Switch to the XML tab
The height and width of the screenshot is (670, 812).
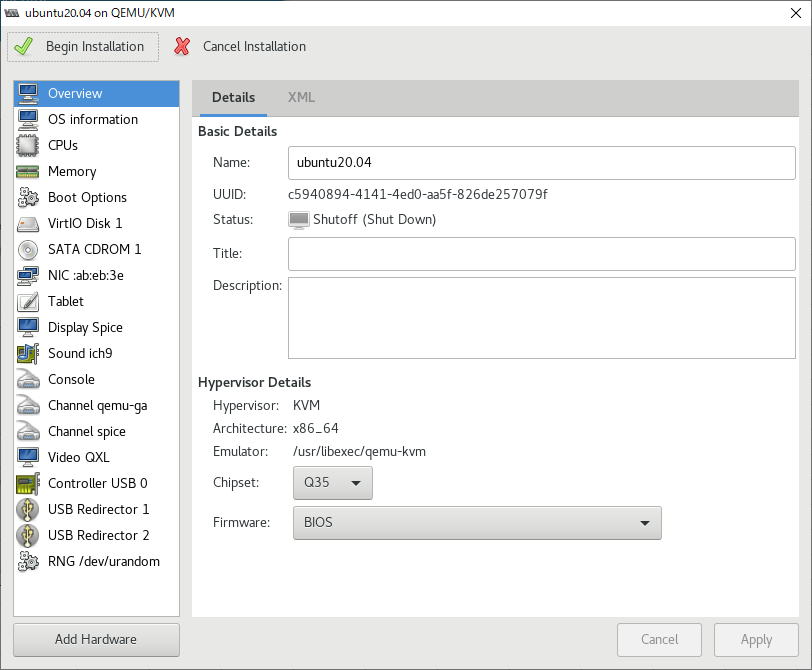click(x=301, y=97)
